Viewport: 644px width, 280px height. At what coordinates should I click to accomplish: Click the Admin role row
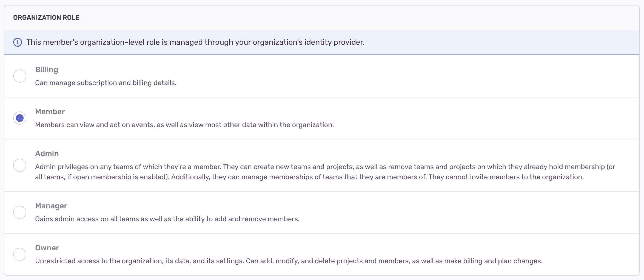click(x=322, y=165)
